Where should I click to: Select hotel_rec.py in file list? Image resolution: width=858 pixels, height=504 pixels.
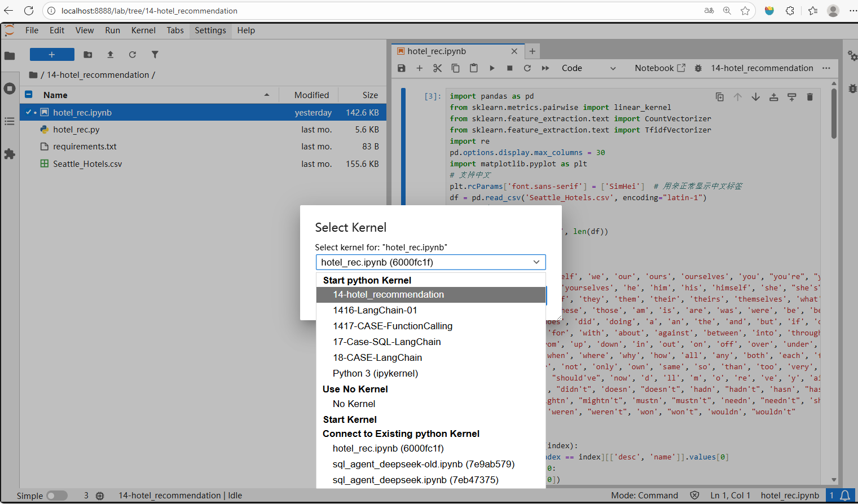click(203, 130)
